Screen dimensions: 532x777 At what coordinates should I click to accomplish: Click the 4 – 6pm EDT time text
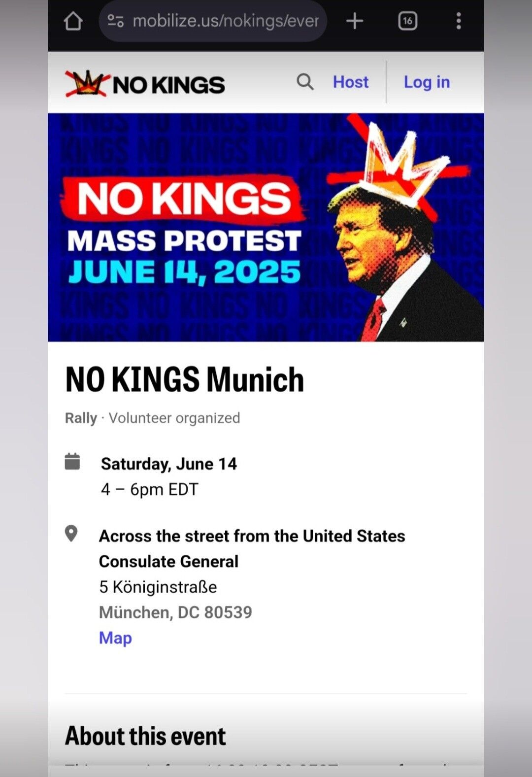pos(149,489)
